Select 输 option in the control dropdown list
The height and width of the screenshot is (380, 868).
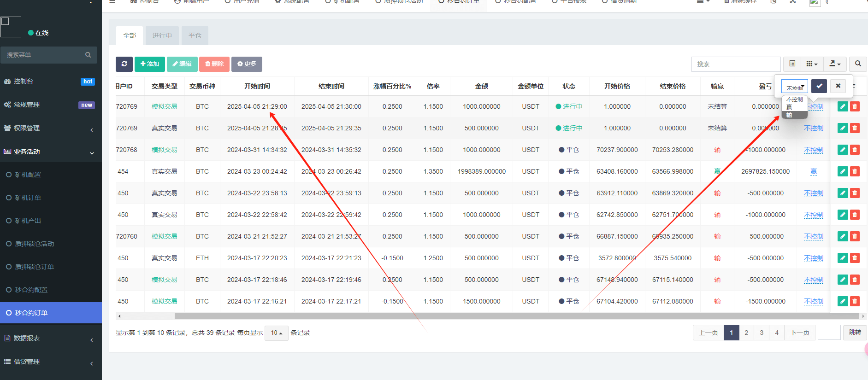[790, 115]
